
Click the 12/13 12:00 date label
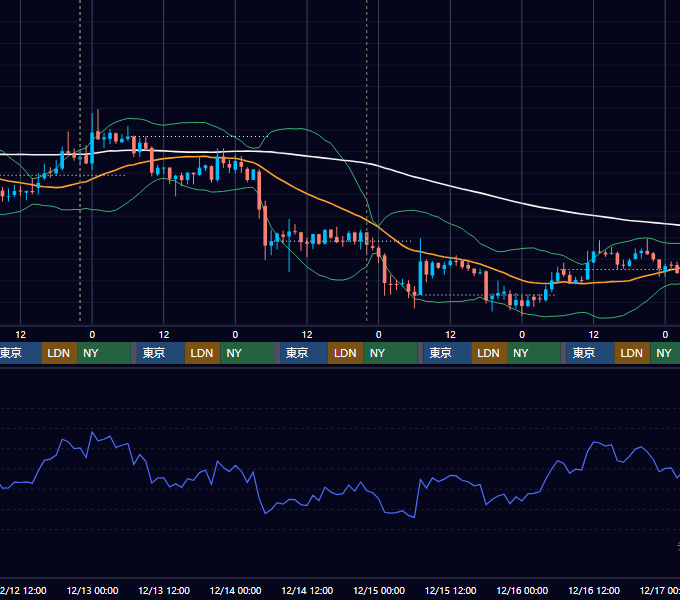[x=164, y=590]
